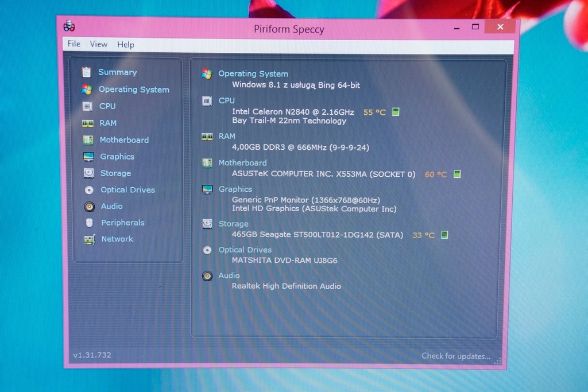Click the 'MATSHITA DVD-RAM UJ8G6' text
The height and width of the screenshot is (392, 588).
pos(285,260)
